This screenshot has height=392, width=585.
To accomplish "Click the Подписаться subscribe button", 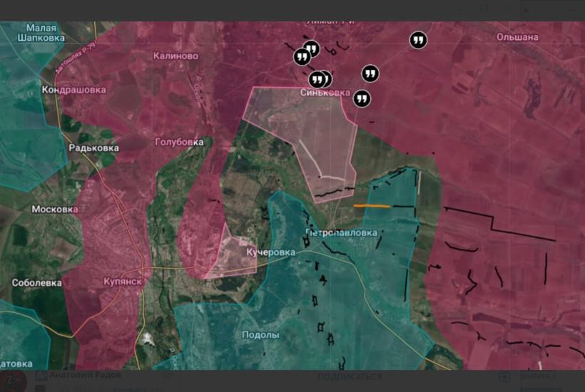I will (x=350, y=376).
